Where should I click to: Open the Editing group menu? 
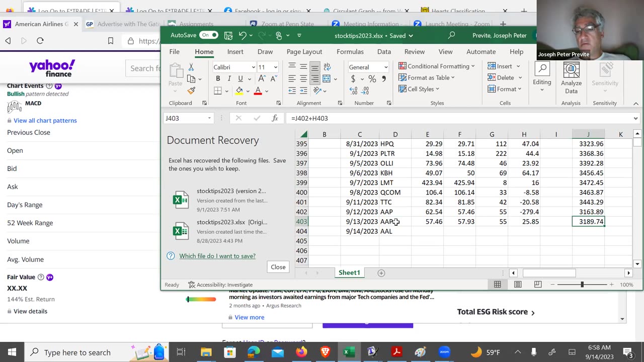(x=542, y=77)
